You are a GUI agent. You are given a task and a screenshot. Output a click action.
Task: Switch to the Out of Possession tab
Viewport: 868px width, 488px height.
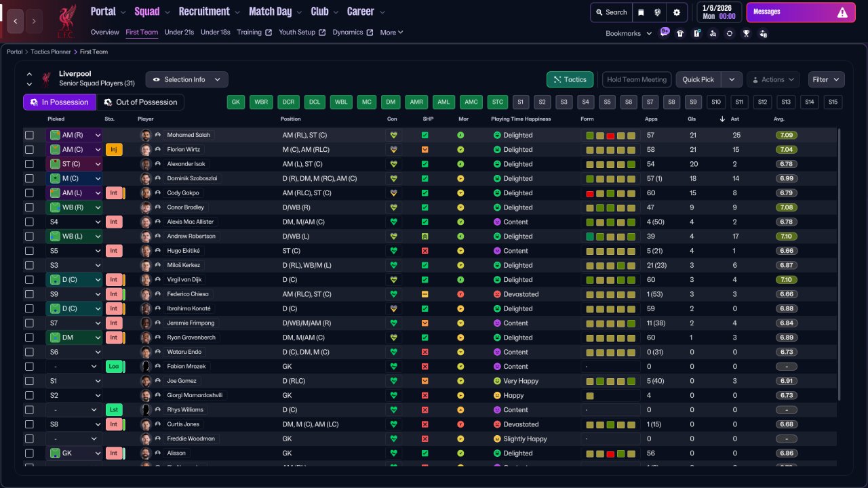pyautogui.click(x=140, y=102)
